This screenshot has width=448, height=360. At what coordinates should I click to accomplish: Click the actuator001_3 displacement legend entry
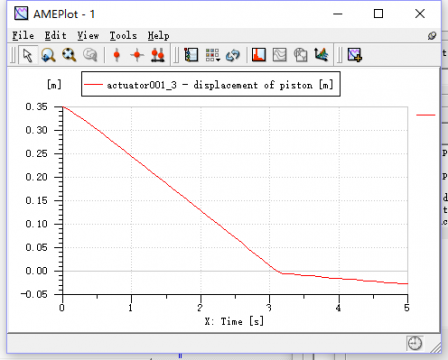(x=211, y=85)
